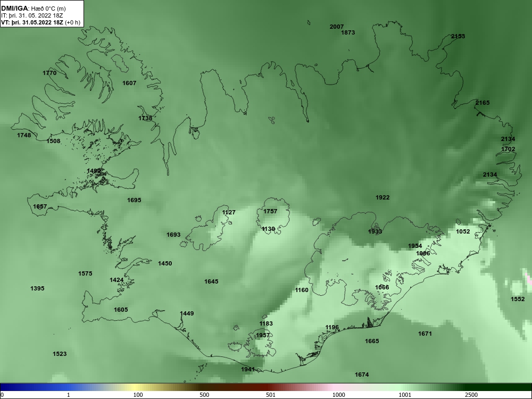
Task: Click the 1607 map label
Action: click(x=129, y=83)
